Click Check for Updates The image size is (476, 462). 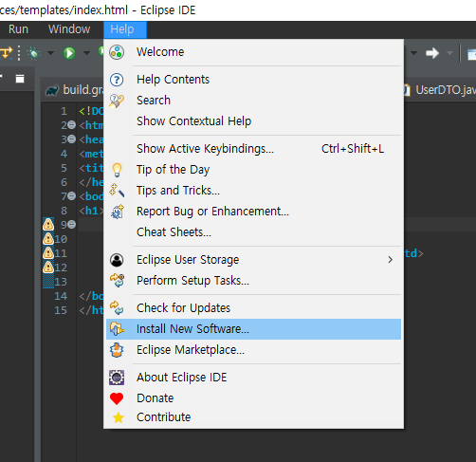(x=253, y=308)
